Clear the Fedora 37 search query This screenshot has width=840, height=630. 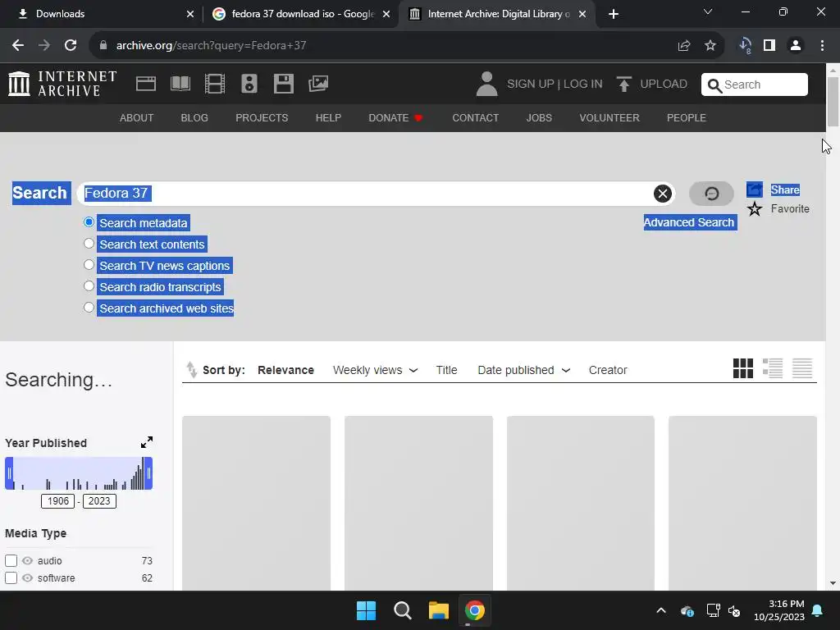pyautogui.click(x=662, y=194)
